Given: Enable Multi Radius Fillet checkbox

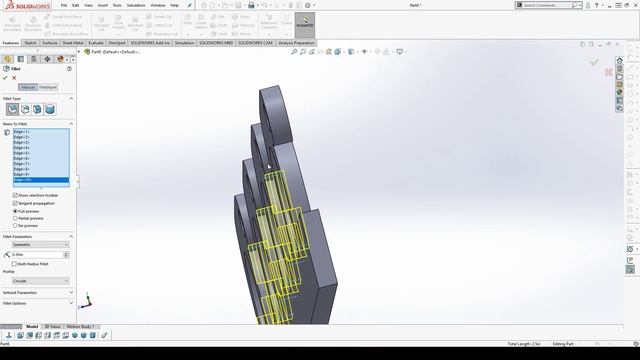Looking at the screenshot, I should (x=14, y=264).
